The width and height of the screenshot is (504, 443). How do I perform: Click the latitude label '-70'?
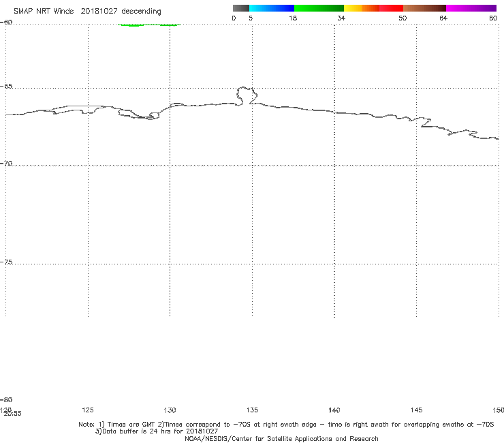[6, 164]
